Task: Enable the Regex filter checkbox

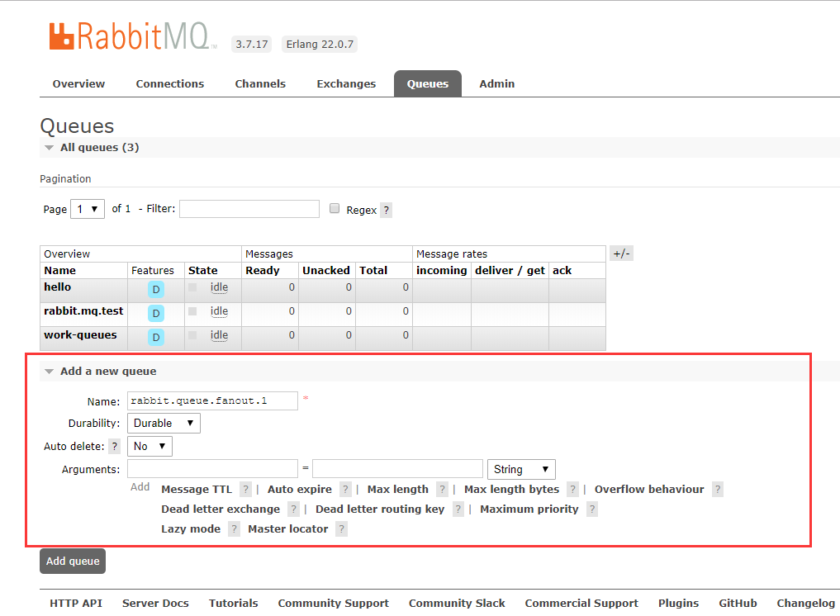Action: 334,208
